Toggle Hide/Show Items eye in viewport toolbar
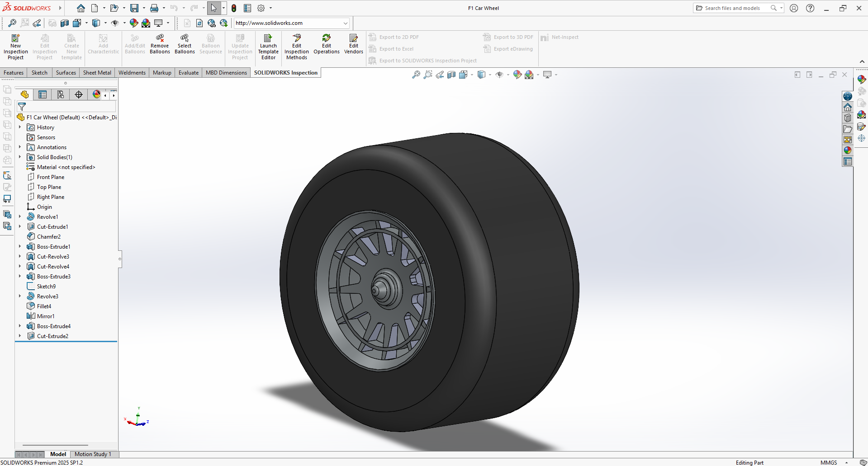 click(x=499, y=75)
